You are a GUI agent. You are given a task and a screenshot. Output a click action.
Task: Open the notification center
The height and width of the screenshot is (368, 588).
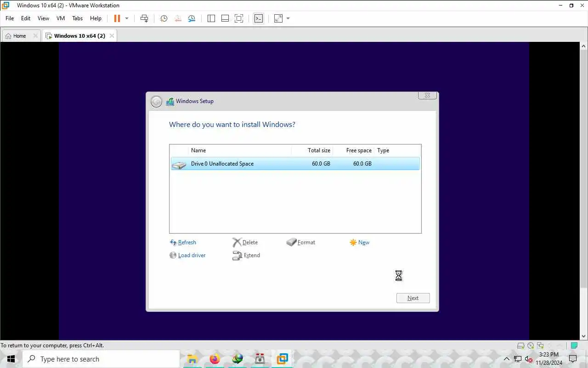(573, 359)
